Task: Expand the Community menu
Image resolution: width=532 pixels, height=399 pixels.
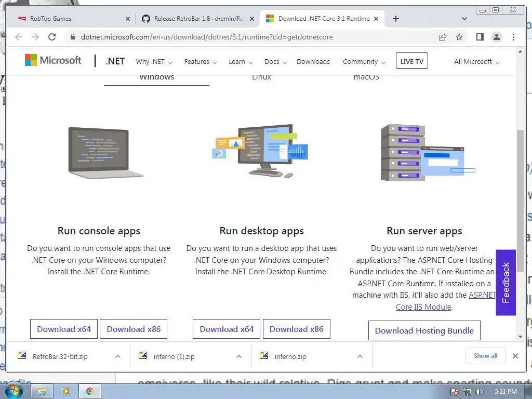Action: (364, 62)
